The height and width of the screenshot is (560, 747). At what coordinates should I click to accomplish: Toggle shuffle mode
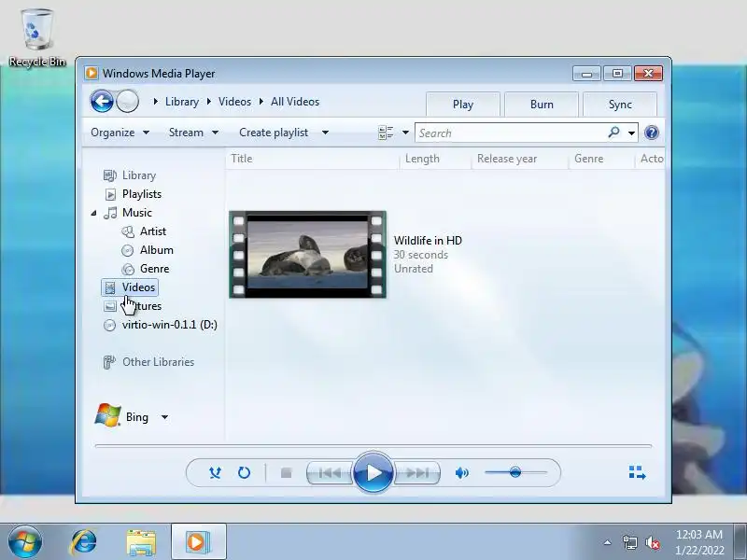tap(216, 472)
